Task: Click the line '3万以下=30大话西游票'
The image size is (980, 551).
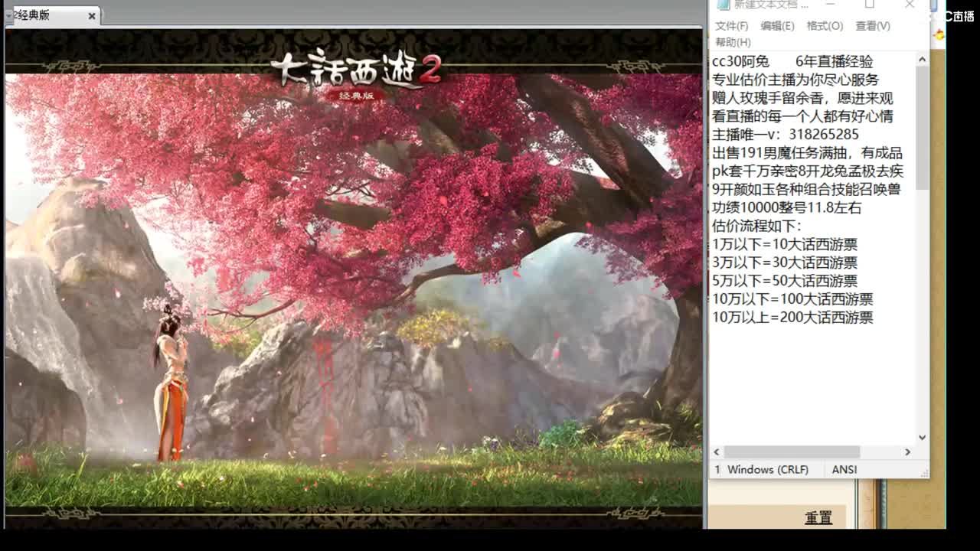Action: 785,262
